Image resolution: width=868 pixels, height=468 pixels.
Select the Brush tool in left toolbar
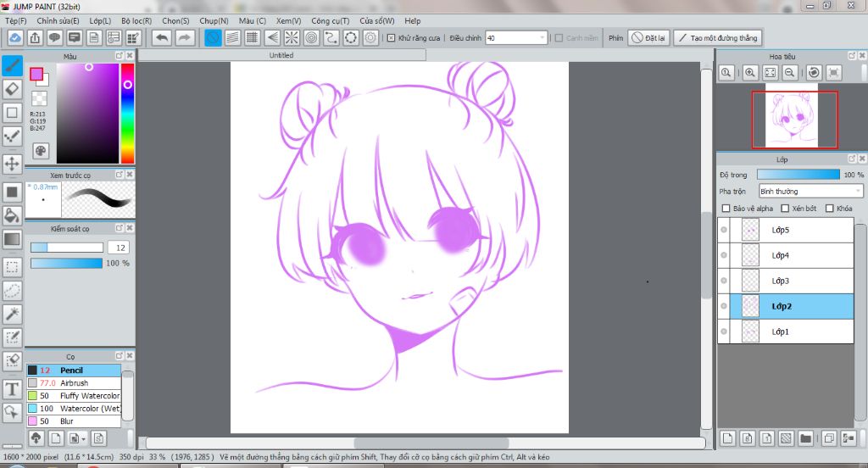tap(12, 65)
